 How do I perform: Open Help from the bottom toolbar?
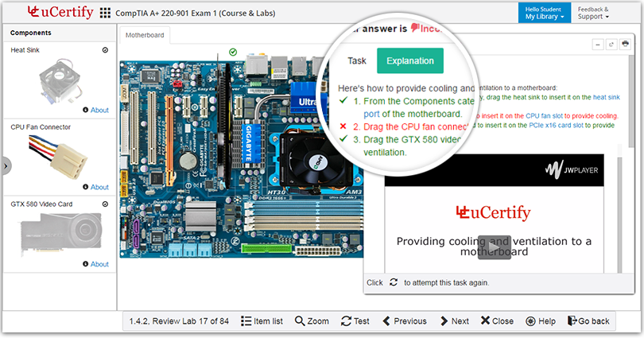541,321
